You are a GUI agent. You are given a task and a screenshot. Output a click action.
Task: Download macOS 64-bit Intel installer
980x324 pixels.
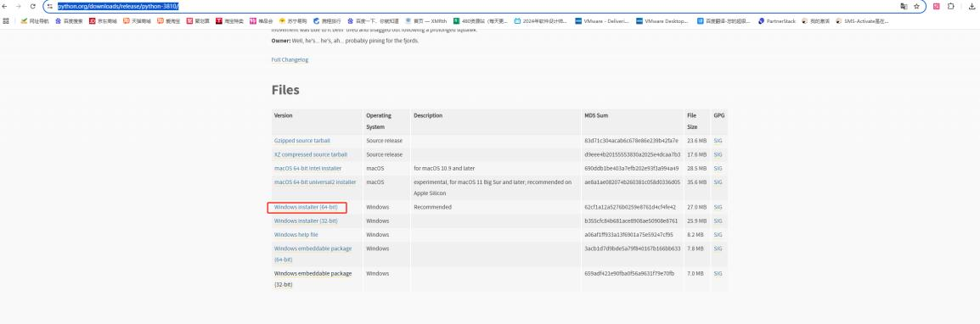(x=307, y=169)
